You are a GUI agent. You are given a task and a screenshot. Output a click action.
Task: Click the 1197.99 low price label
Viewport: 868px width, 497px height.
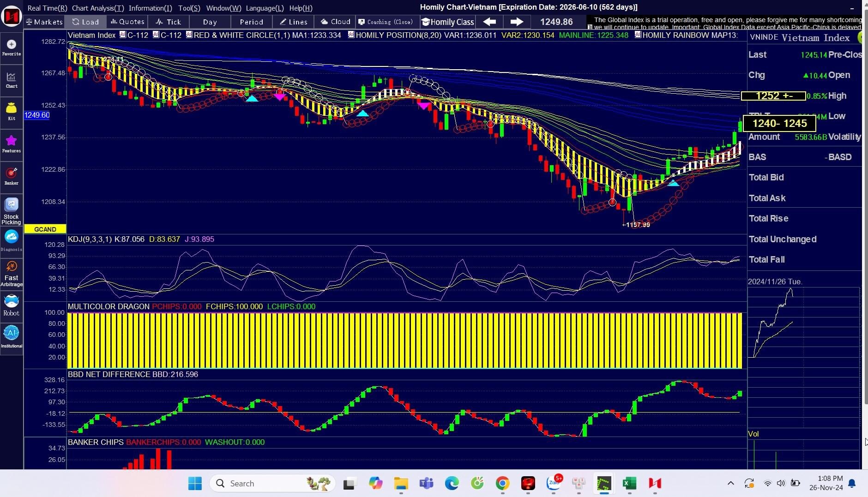(x=636, y=225)
